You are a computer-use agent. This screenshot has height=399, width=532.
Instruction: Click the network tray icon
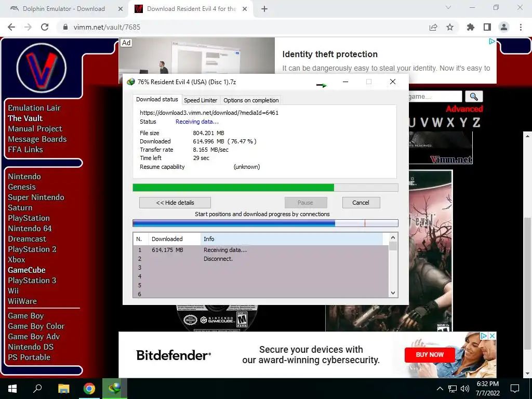453,389
